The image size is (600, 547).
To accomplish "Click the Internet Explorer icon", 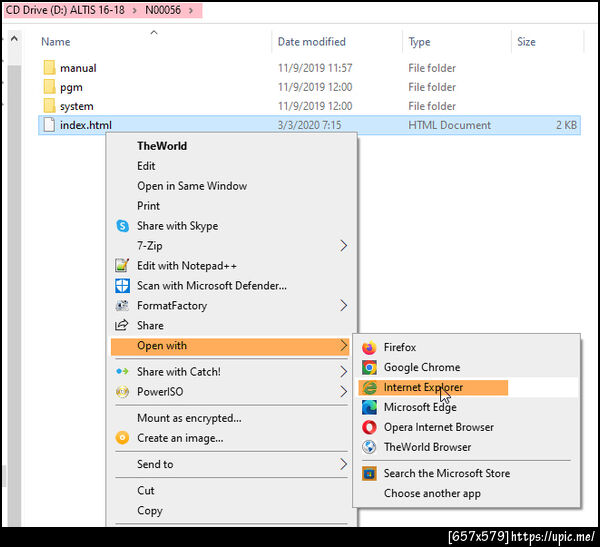I will click(369, 387).
